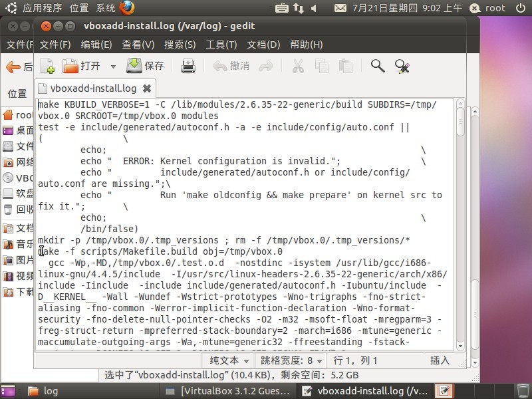Viewport: 532px width, 399px height.
Task: Open the volume speaker indicator
Action: point(314,8)
